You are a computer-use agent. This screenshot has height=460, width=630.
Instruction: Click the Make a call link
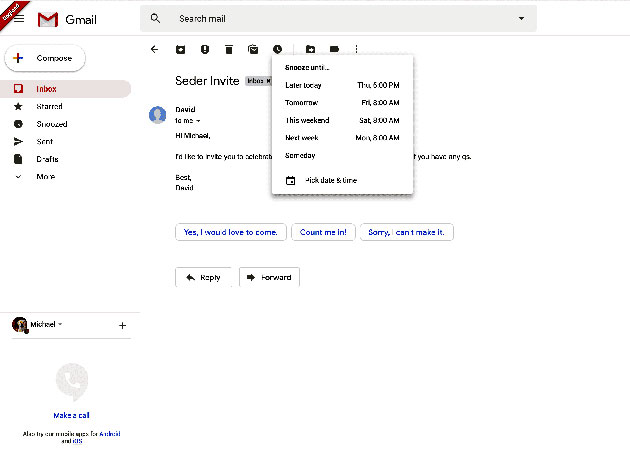click(72, 415)
